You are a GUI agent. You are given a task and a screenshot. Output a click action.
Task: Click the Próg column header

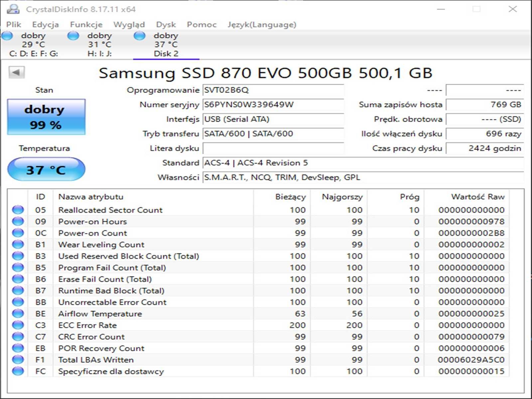396,197
